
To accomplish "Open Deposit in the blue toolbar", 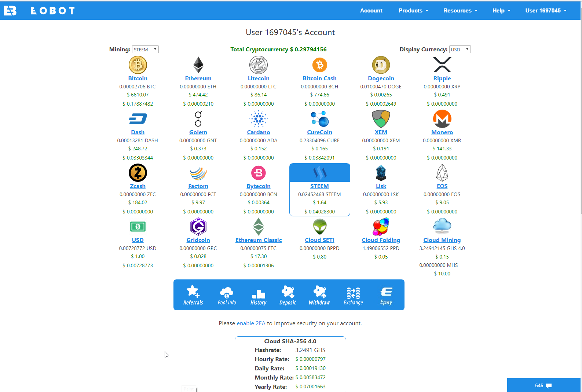I will point(288,296).
